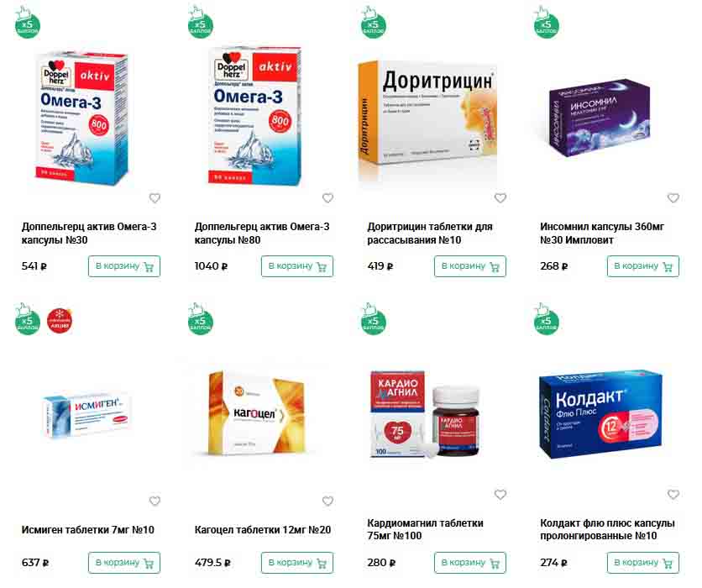Open Кагоцел таблетки 12мг №20 title link
This screenshot has width=702, height=588.
(x=263, y=530)
